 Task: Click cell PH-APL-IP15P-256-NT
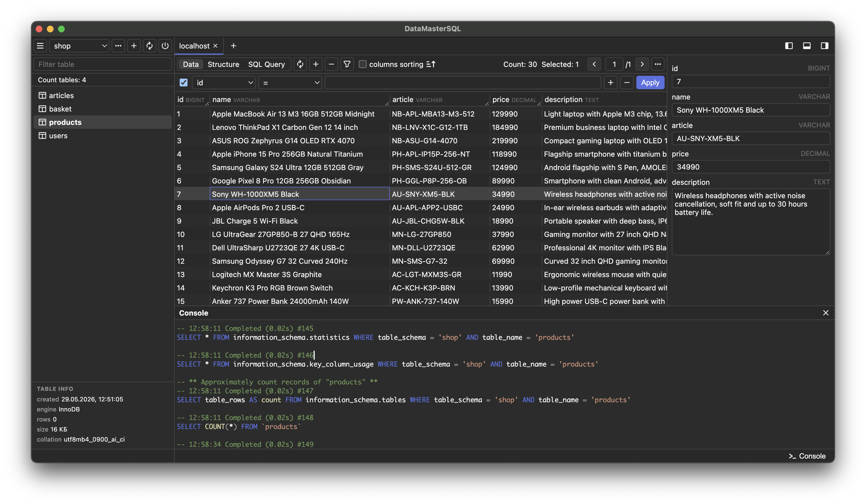[x=439, y=154]
